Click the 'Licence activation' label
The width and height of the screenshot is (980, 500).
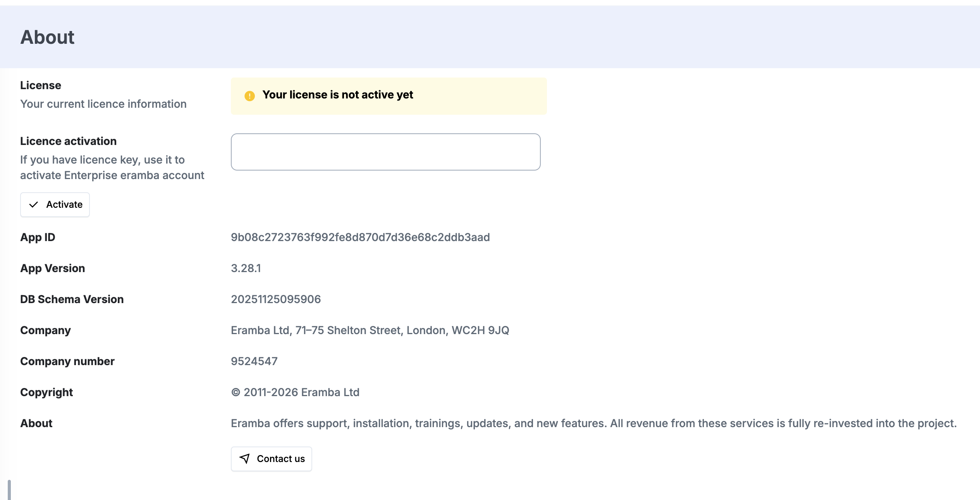68,141
